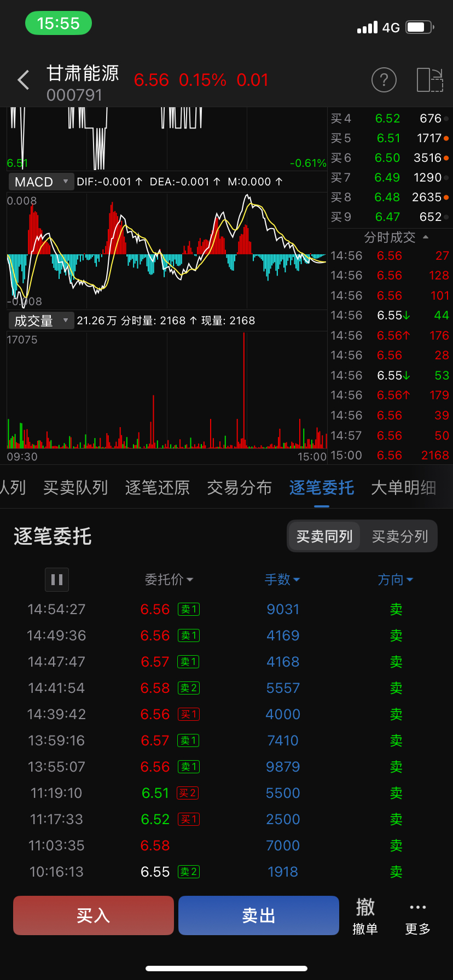Screen dimensions: 453x980
Task: Open the MACD indicator dropdown
Action: point(42,182)
